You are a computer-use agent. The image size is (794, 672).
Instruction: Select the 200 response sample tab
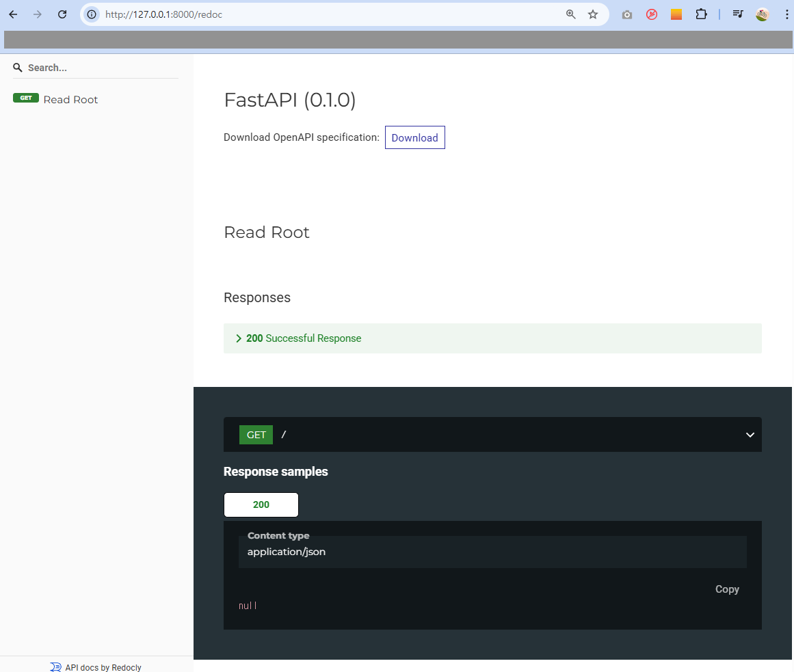pyautogui.click(x=261, y=505)
